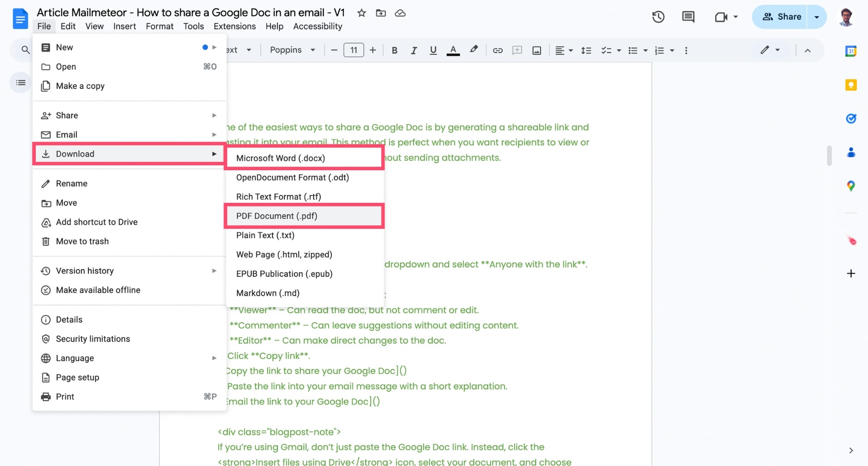
Task: Open the text highlight tool
Action: 474,50
